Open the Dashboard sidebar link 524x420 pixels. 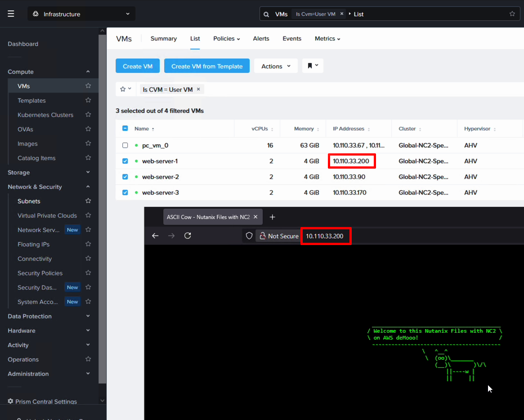click(23, 44)
